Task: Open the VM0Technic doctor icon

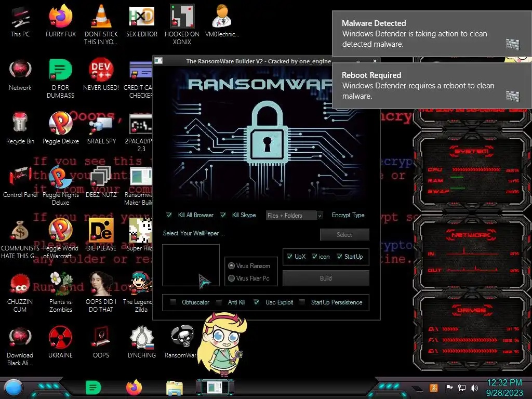Action: pyautogui.click(x=222, y=21)
